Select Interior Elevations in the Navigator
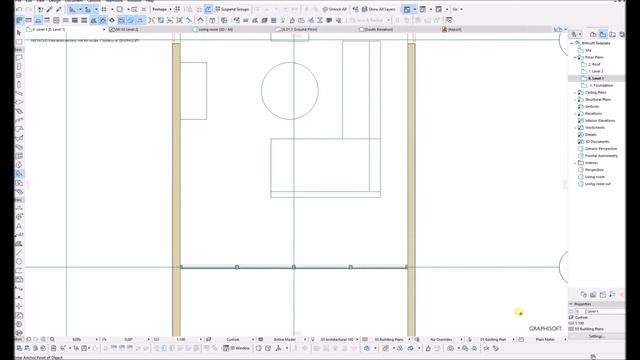640x360 pixels. 600,120
